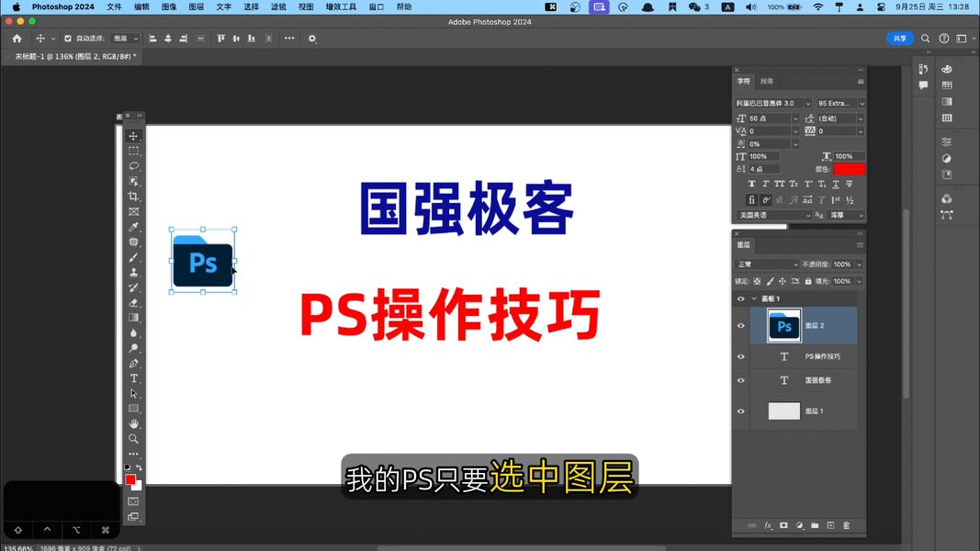Select the Clone Stamp tool
The image size is (980, 551).
133,273
